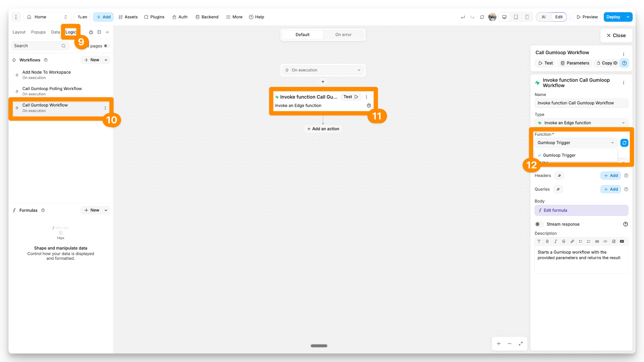
Task: Switch the editor to AI mode
Action: pyautogui.click(x=544, y=17)
